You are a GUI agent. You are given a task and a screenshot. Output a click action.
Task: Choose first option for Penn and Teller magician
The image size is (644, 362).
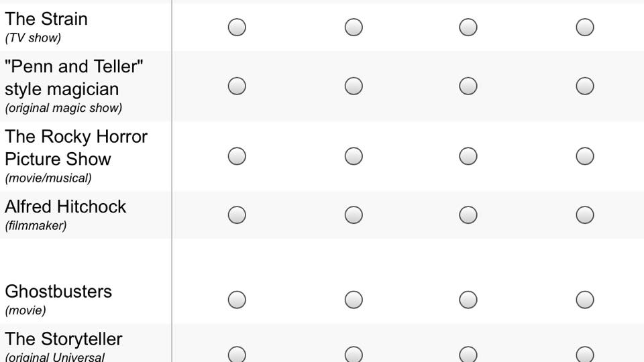[237, 86]
